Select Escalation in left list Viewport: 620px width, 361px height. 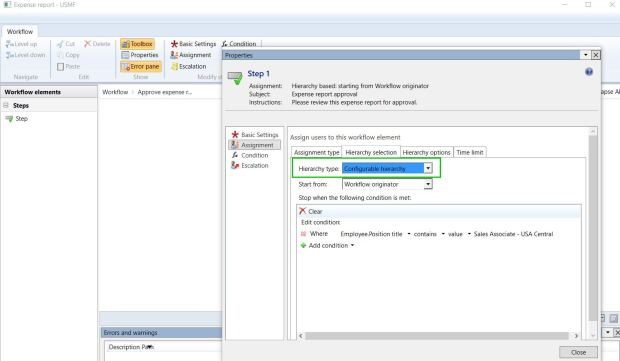click(x=250, y=166)
